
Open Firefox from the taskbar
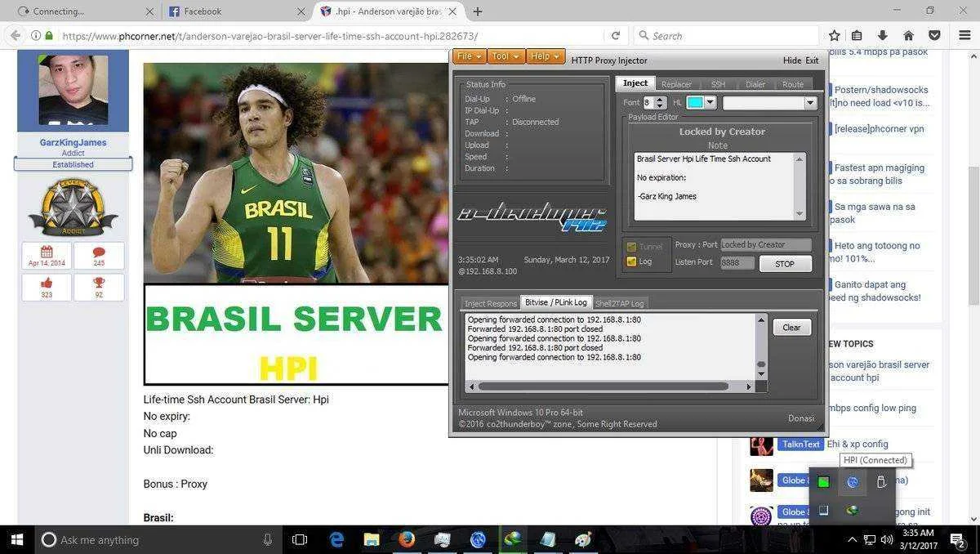pyautogui.click(x=407, y=539)
